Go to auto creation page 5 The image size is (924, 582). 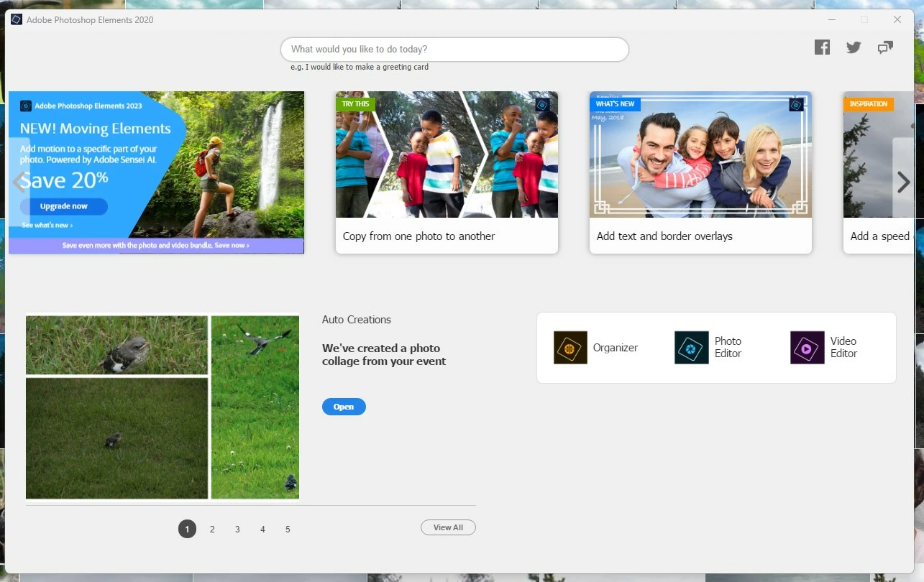(x=288, y=530)
